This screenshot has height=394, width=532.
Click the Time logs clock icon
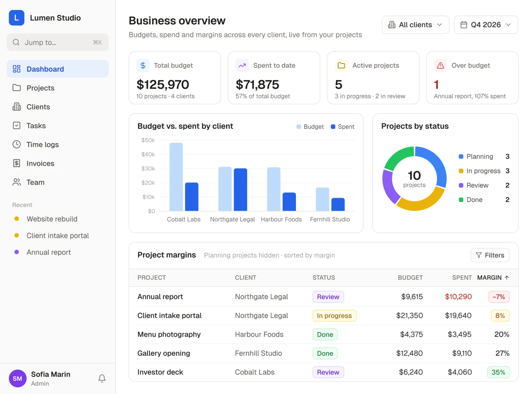pyautogui.click(x=17, y=144)
